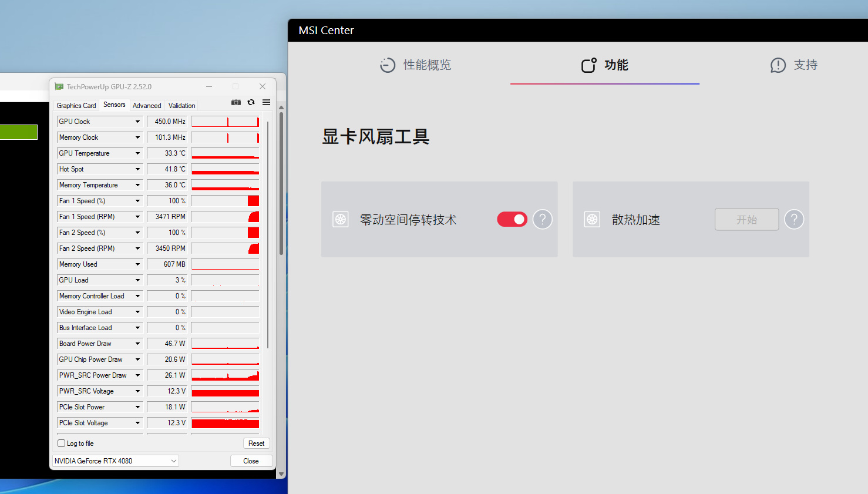This screenshot has height=494, width=868.
Task: Open the Memory Used sensor dropdown
Action: click(137, 264)
